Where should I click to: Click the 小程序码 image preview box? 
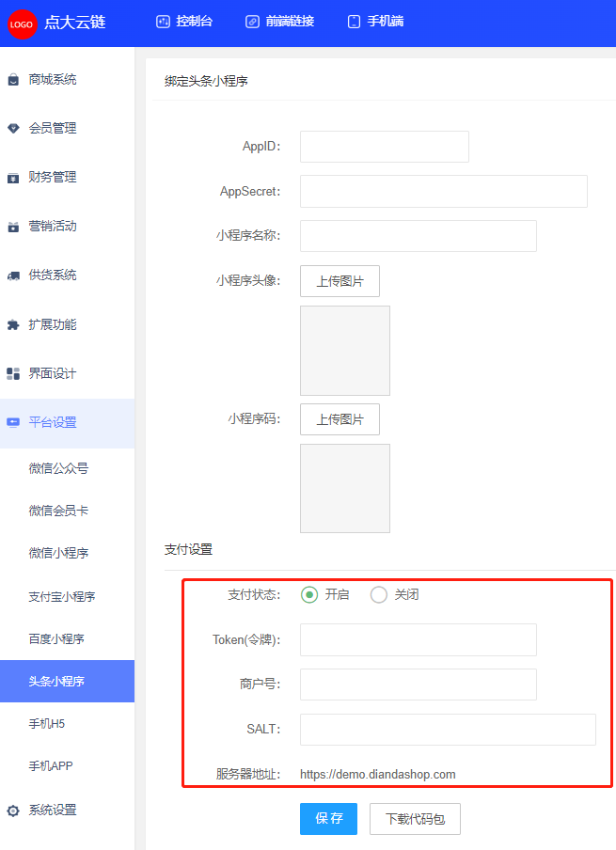[345, 488]
